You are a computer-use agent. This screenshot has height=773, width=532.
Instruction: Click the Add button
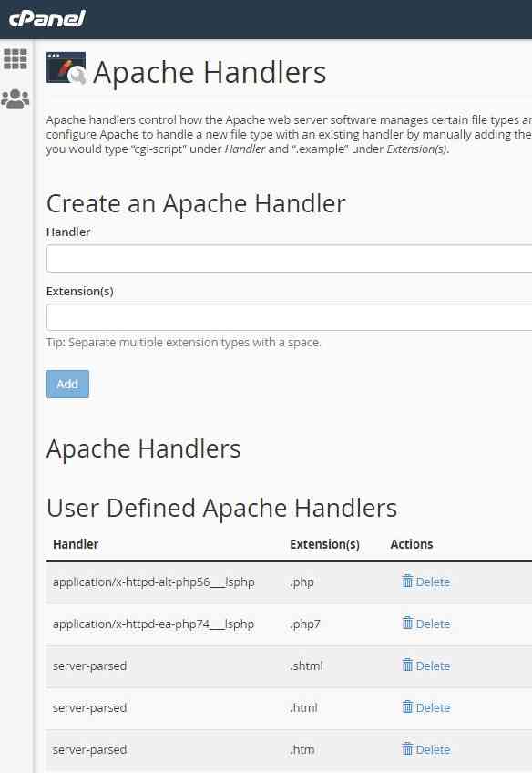(x=67, y=384)
